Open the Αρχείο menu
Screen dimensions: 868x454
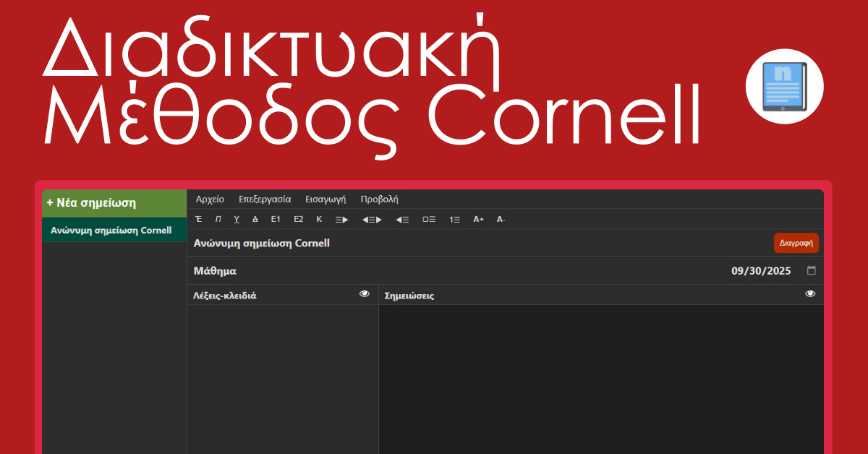click(x=210, y=199)
